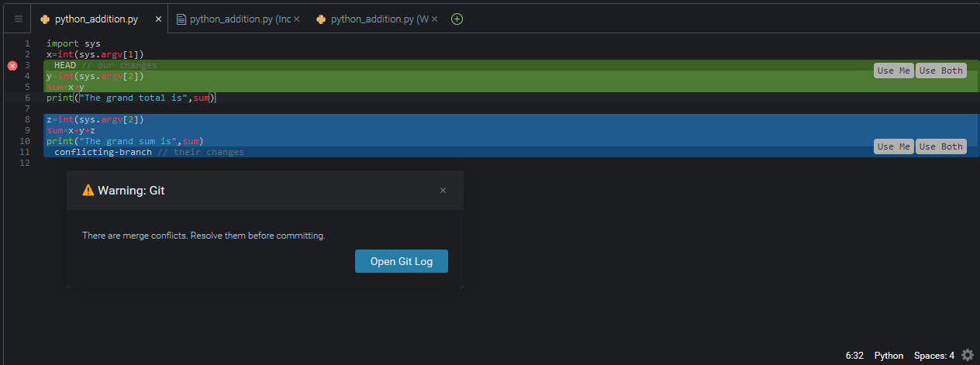Open the Python language selector in the status bar
The height and width of the screenshot is (365, 980).
(x=889, y=356)
